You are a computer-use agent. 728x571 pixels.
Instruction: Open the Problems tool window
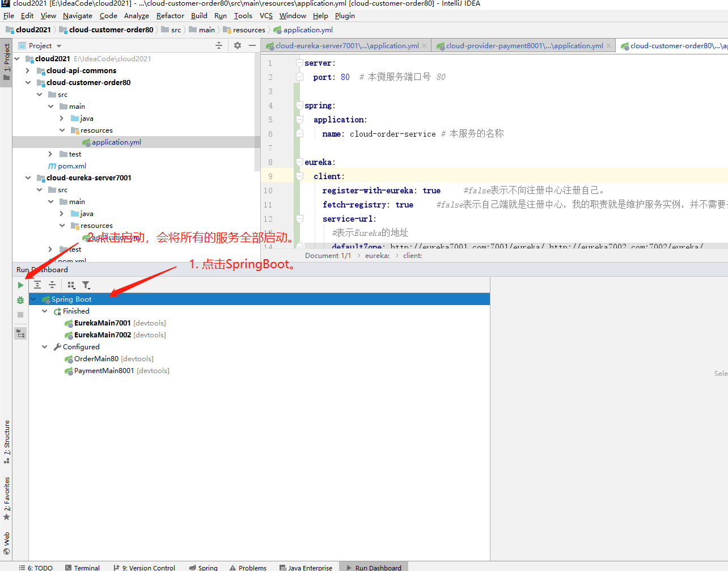[248, 567]
